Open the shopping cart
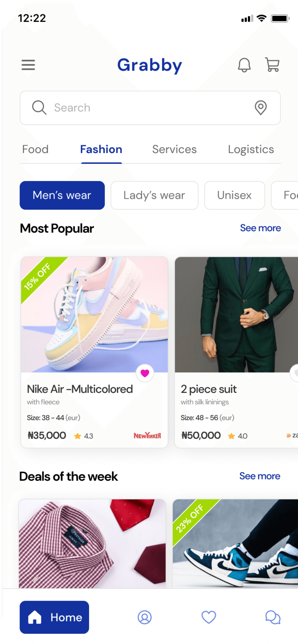 272,64
